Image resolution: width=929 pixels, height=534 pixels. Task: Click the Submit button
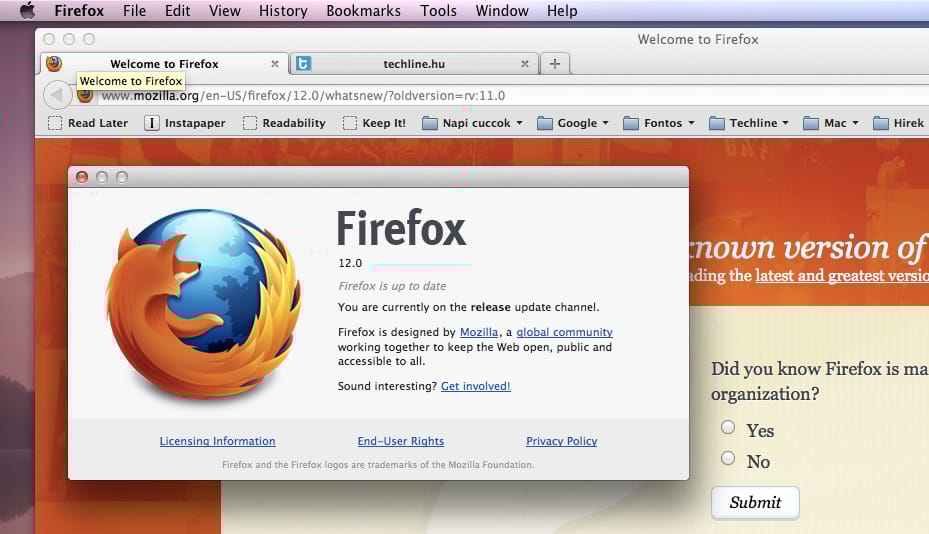click(755, 503)
